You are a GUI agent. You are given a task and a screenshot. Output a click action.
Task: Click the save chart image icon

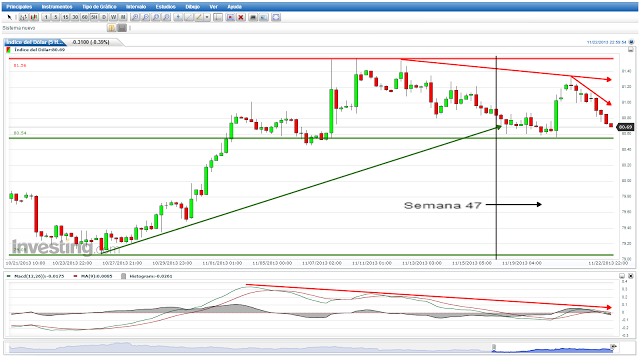click(x=264, y=17)
